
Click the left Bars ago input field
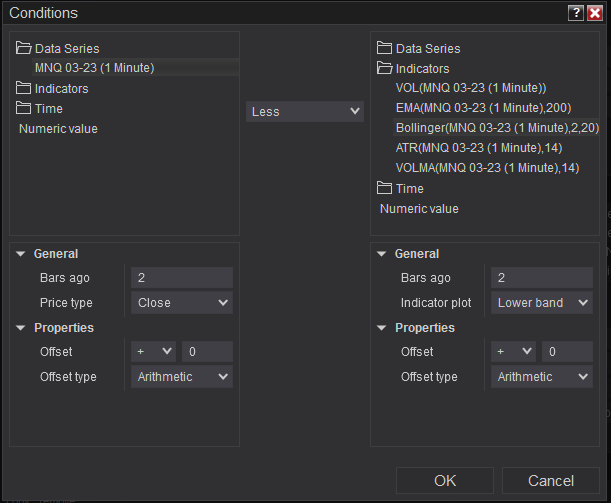pyautogui.click(x=181, y=278)
